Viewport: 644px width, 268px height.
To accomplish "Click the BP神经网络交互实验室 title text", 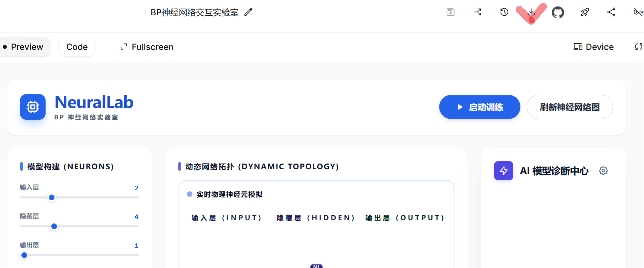I will point(194,12).
